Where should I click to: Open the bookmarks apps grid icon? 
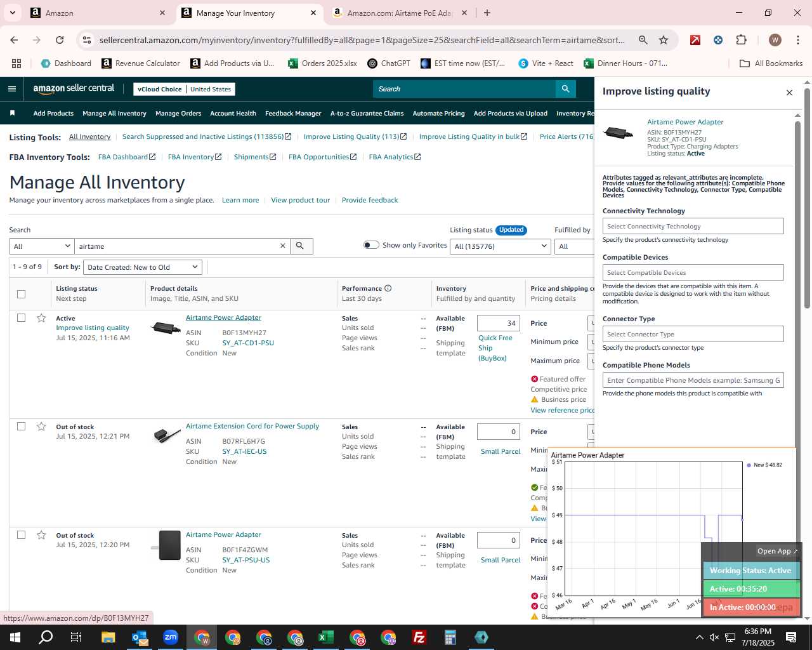(16, 63)
